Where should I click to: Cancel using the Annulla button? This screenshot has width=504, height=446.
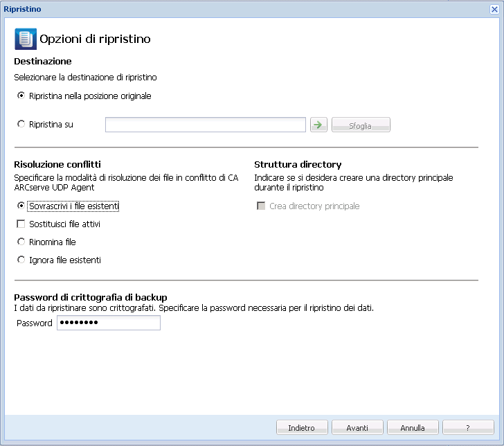[413, 428]
